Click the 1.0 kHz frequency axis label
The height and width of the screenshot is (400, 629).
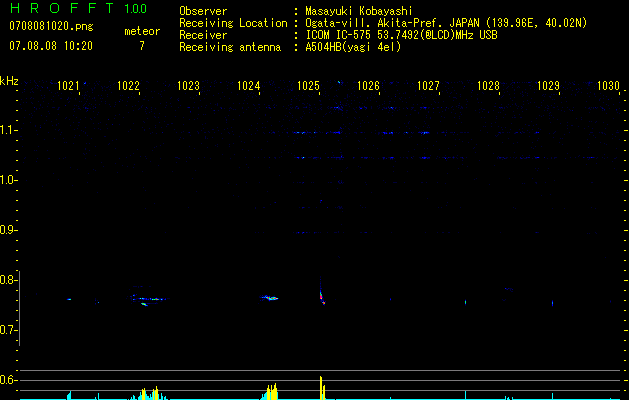8,180
